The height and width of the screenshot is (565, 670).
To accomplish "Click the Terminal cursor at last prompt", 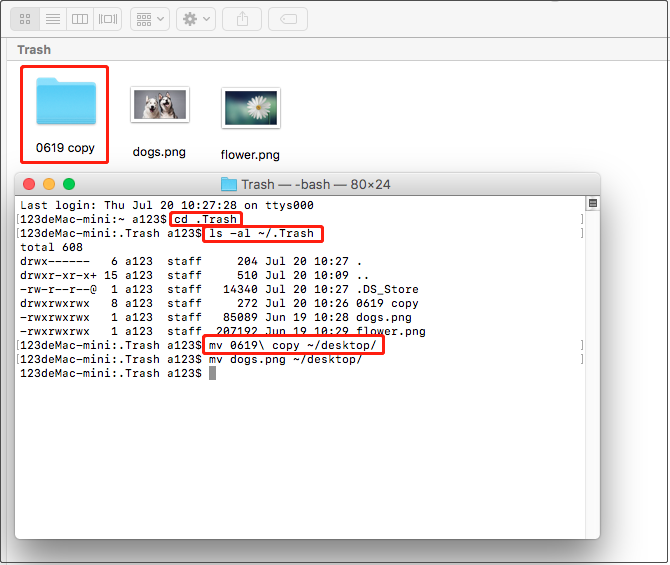I will (x=212, y=373).
